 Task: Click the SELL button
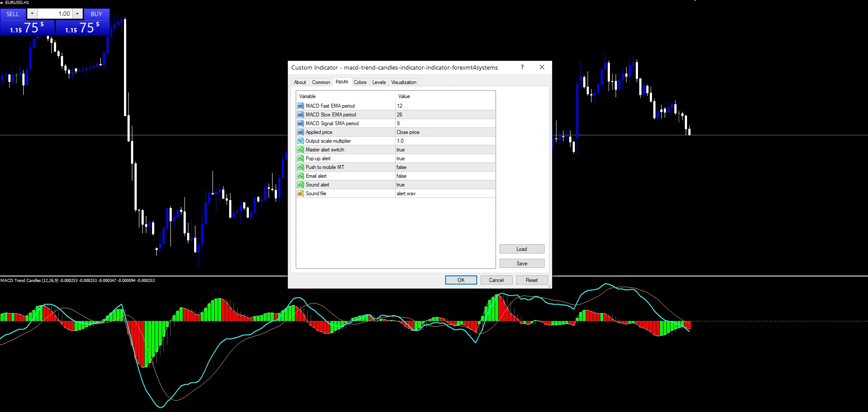pyautogui.click(x=13, y=14)
